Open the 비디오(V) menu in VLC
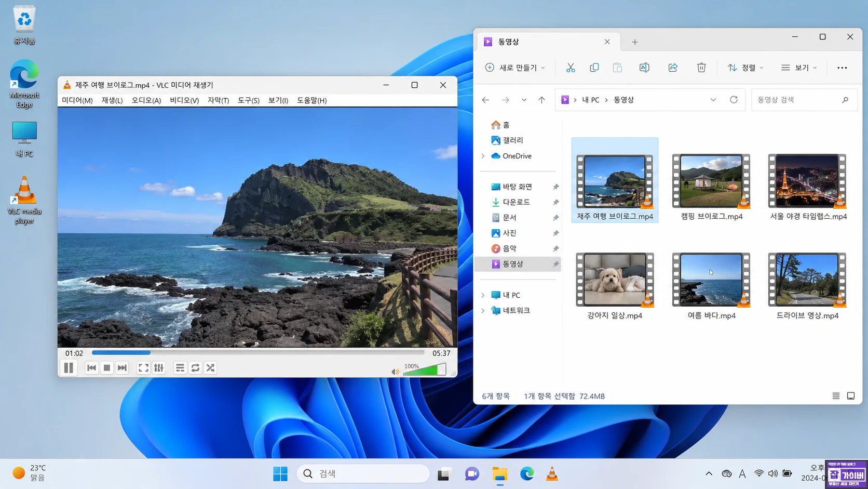868x489 pixels. pyautogui.click(x=184, y=100)
